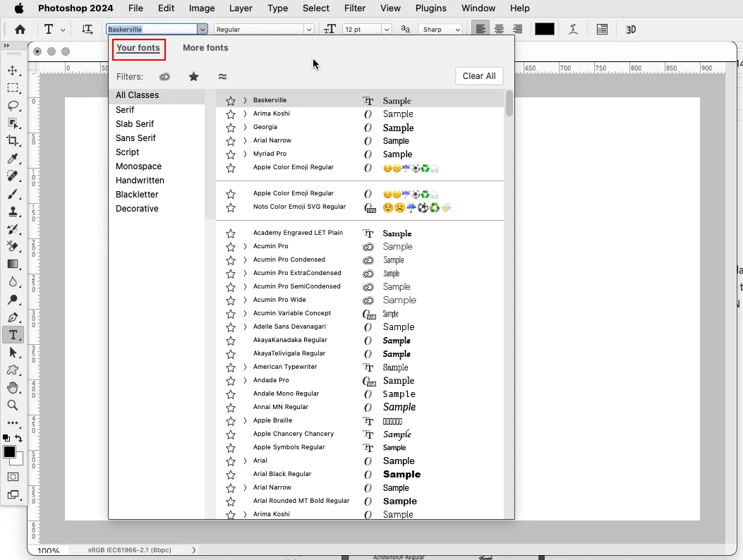Select the Custom Shape tool

(x=13, y=370)
